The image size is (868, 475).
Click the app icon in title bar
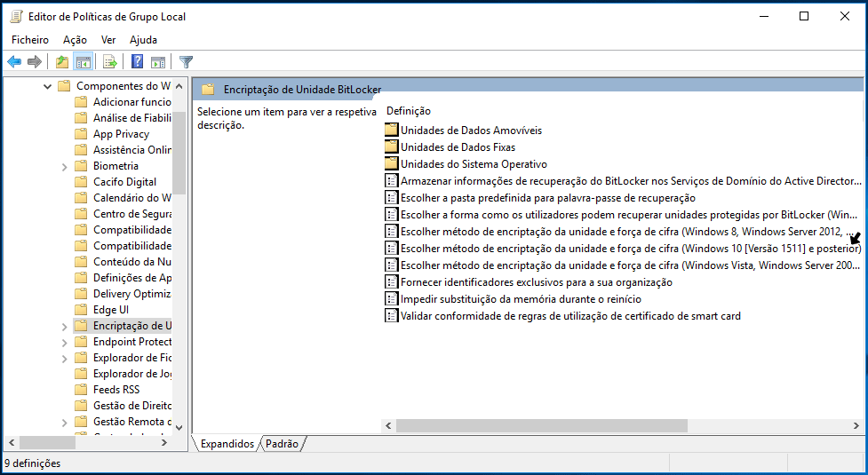[17, 17]
